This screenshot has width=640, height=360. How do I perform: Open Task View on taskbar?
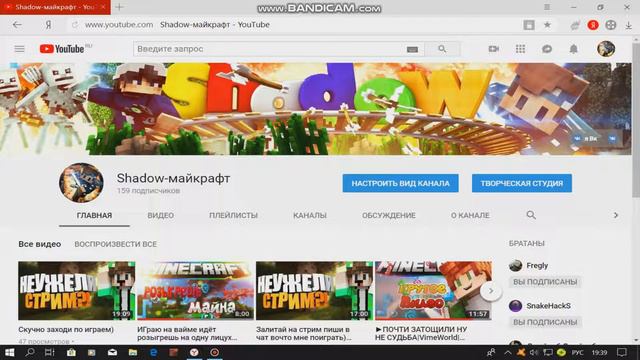[50, 352]
